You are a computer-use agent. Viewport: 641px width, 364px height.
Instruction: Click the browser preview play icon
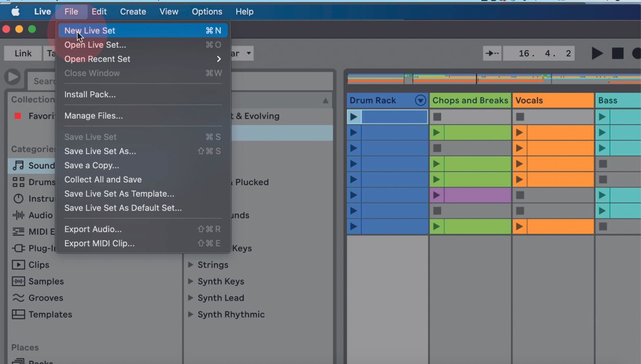click(12, 77)
